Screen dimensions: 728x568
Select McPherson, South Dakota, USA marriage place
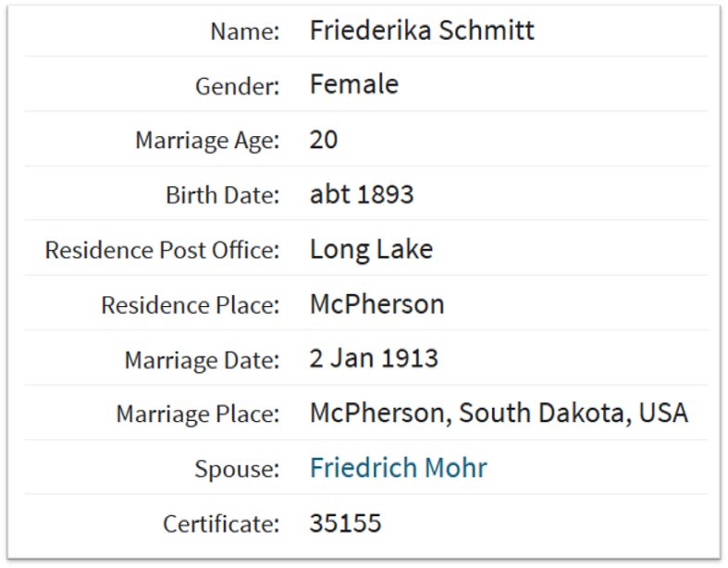(500, 413)
